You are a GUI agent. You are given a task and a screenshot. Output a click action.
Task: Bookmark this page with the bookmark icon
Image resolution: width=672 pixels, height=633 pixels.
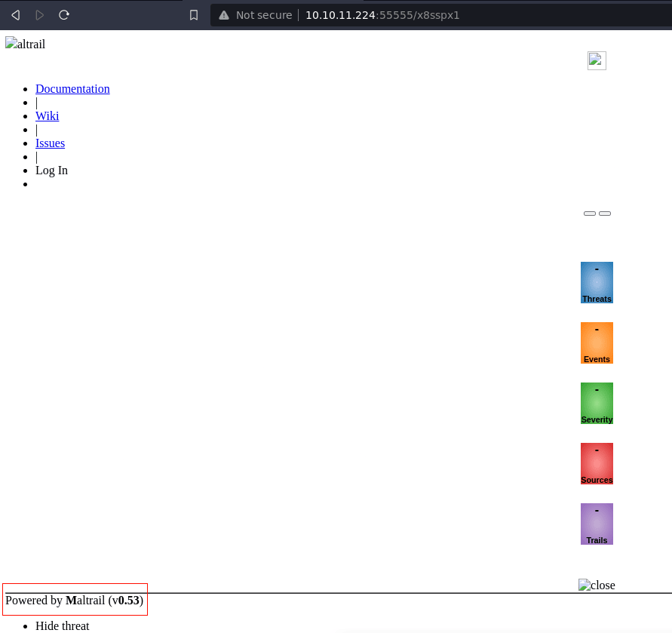click(194, 15)
